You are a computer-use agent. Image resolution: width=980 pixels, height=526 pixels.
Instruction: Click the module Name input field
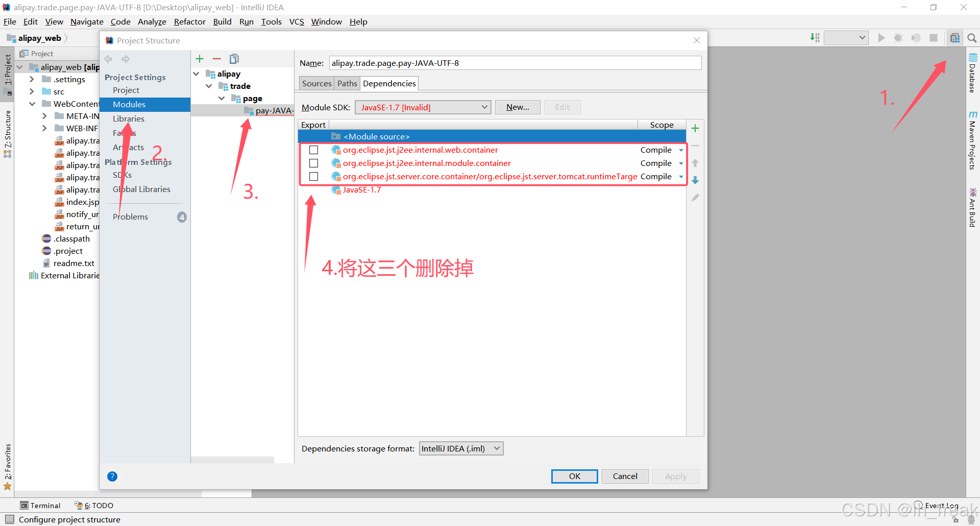(x=515, y=63)
